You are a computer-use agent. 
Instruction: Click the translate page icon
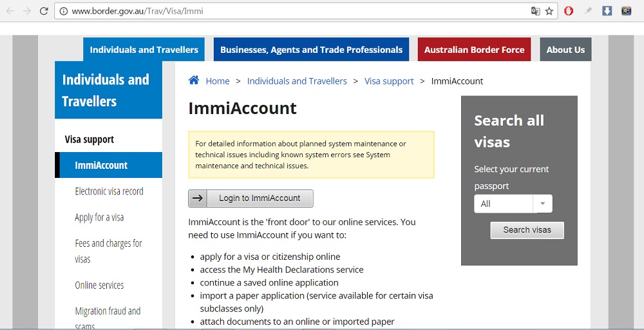click(535, 11)
